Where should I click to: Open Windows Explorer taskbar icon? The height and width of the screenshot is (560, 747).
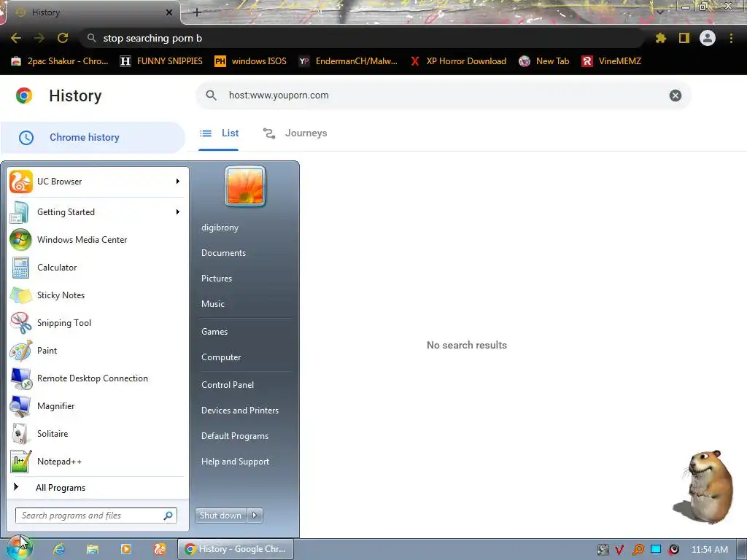[93, 549]
